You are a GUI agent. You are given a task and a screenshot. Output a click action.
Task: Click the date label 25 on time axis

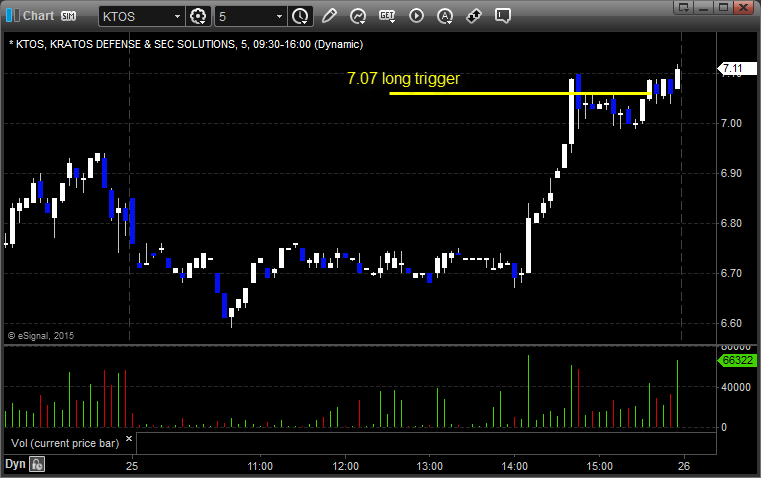132,466
